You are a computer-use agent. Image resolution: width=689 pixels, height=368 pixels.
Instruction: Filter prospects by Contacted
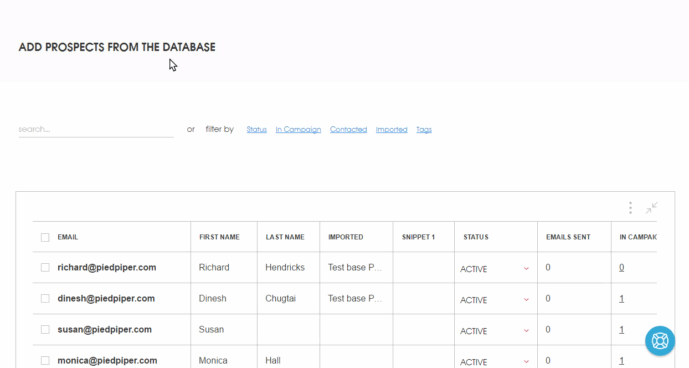coord(348,129)
